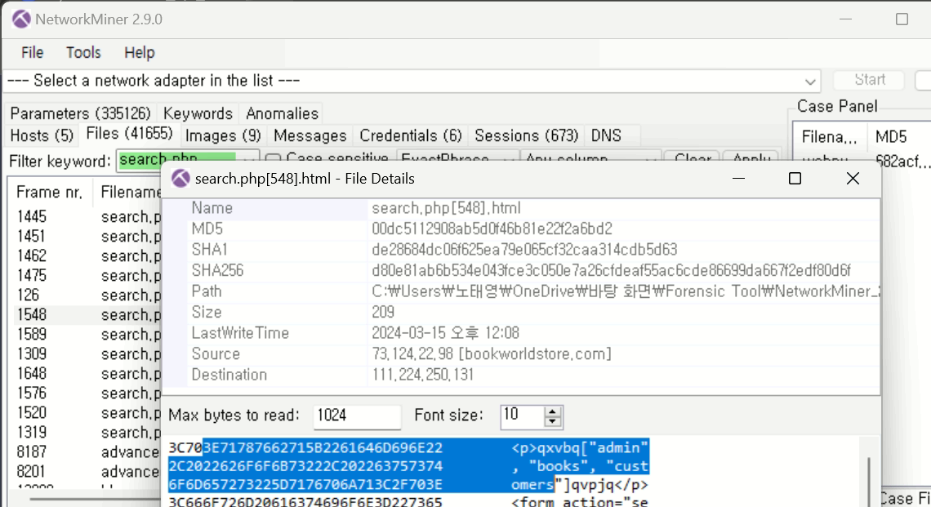Click the SHA256 hash value in File Details
The height and width of the screenshot is (507, 931).
tap(611, 270)
